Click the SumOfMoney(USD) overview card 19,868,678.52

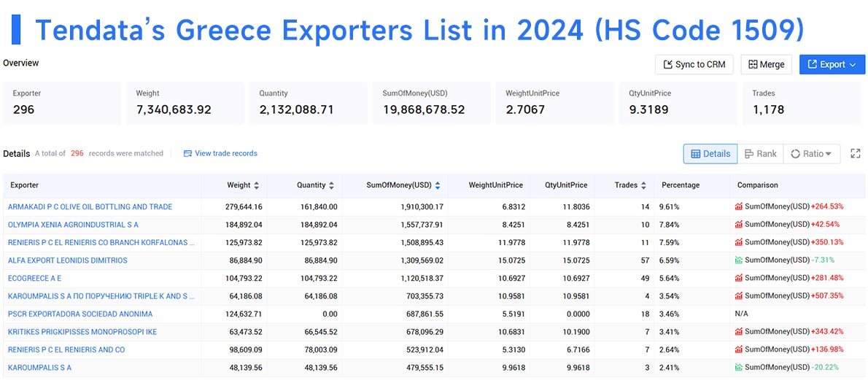tap(432, 103)
